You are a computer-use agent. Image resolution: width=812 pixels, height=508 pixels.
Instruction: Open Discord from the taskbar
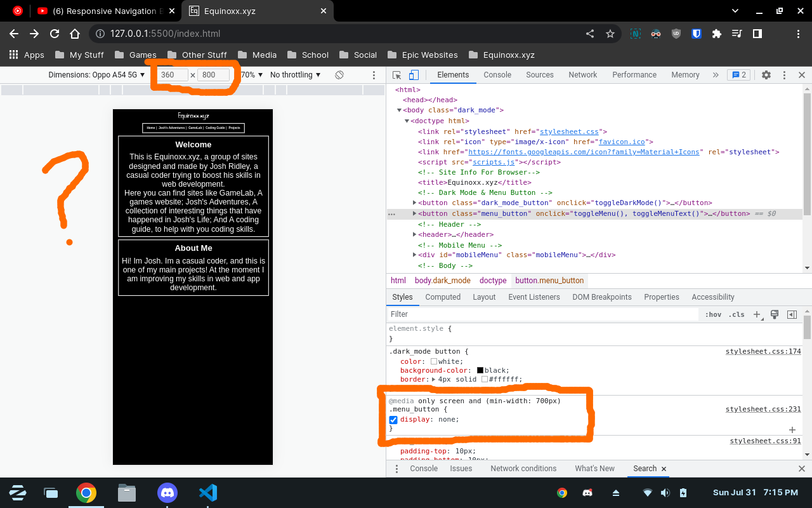pos(167,492)
